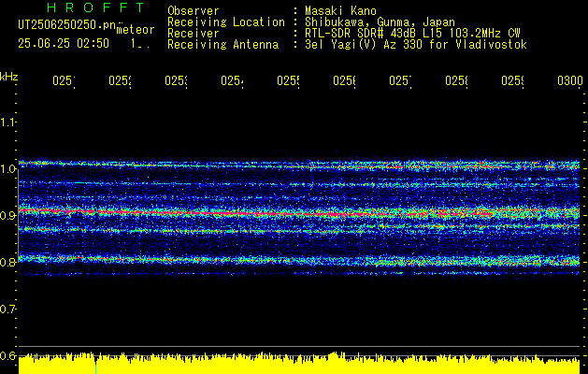The image size is (588, 374).
Task: Click the 0252 time axis marker
Action: [x=120, y=81]
